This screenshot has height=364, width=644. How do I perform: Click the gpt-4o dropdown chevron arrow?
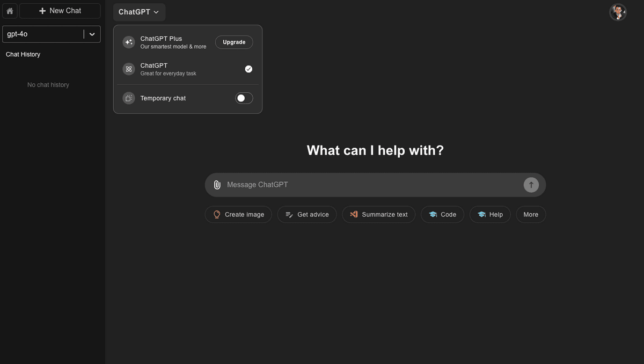tap(92, 34)
